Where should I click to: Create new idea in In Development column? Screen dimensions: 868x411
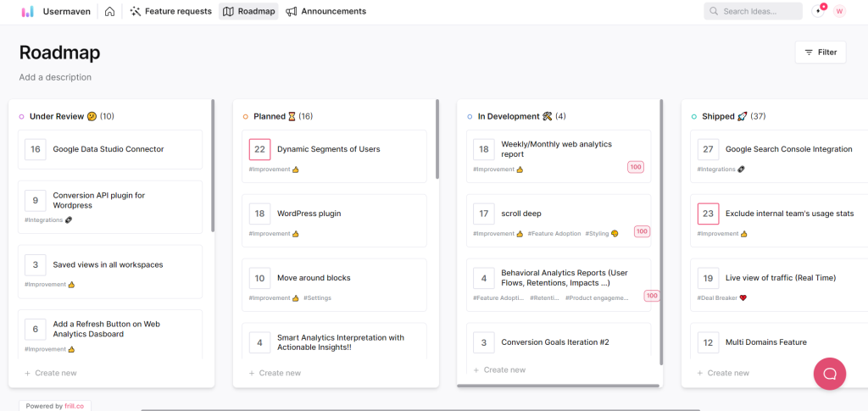click(499, 370)
